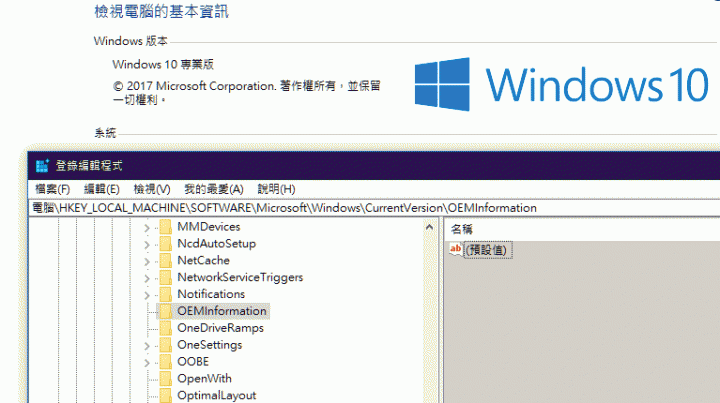
Task: Select the OpenWith folder icon
Action: point(165,378)
